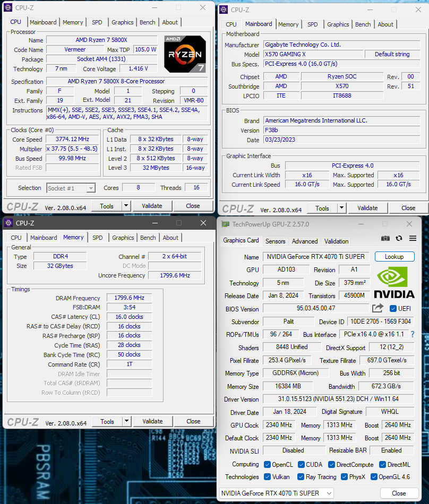Viewport: 429px width, 504px height.
Task: Toggle the DirectCompute checkbox
Action: click(331, 464)
